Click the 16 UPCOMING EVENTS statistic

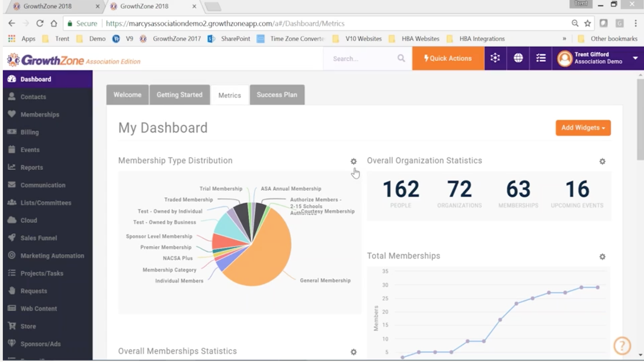[577, 194]
